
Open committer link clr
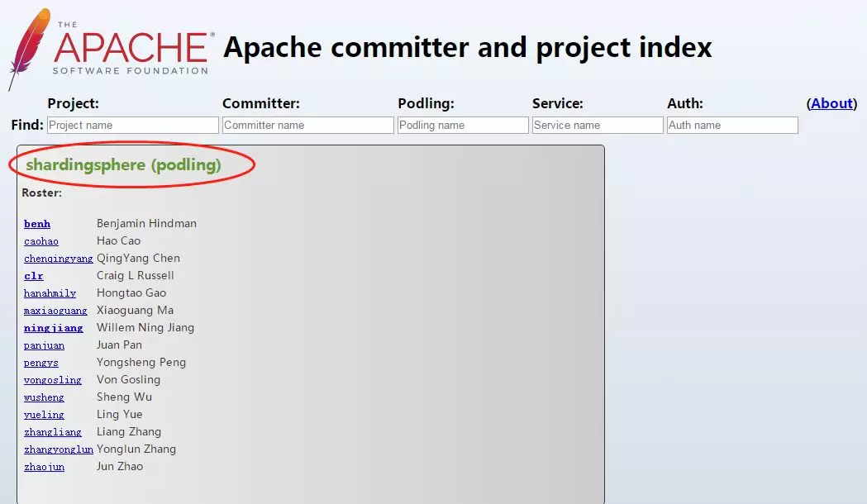pos(34,276)
